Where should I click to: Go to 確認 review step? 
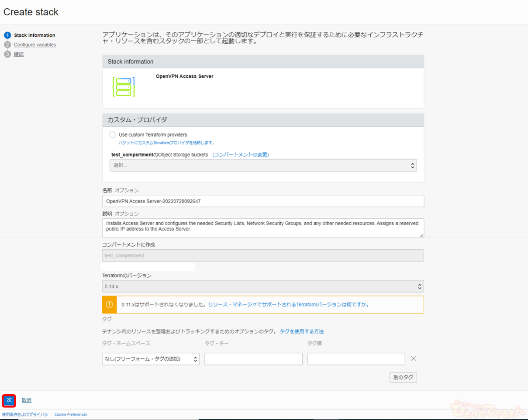pos(19,54)
